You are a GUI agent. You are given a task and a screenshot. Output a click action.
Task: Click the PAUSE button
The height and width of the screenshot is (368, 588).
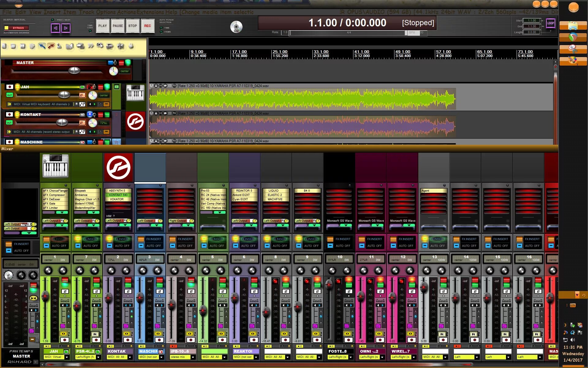pos(118,26)
